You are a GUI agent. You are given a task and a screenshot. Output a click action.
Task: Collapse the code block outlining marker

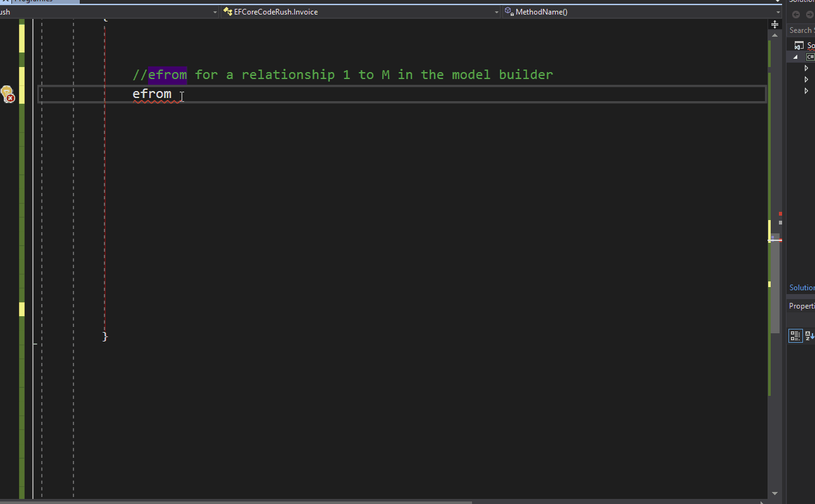click(35, 343)
